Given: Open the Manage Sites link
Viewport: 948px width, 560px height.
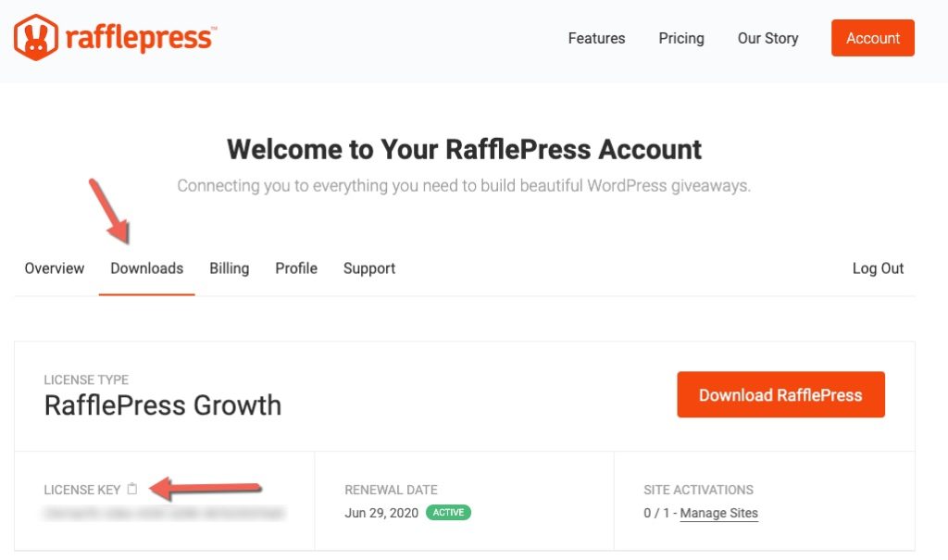Looking at the screenshot, I should 718,513.
